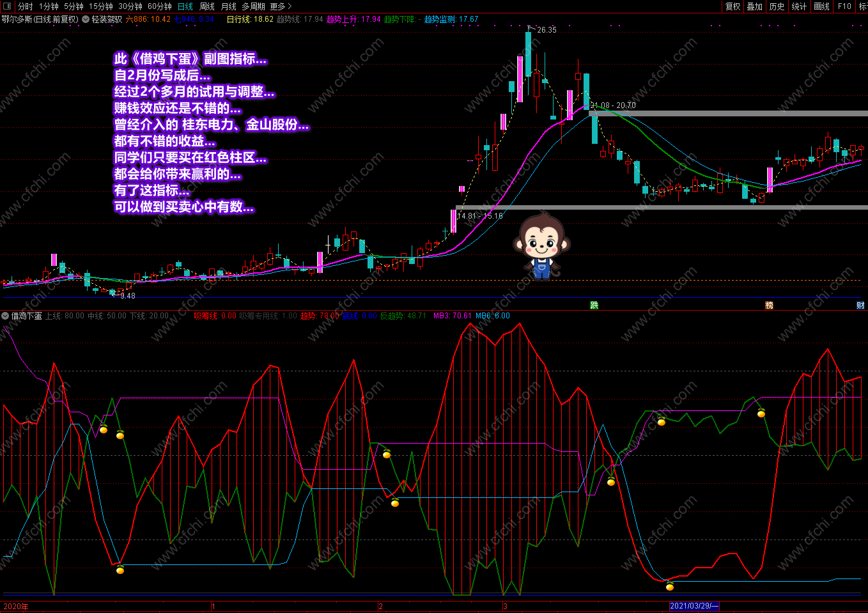
Task: Expand the 轻装驾驭 main indicator dropdown arrow
Action: pyautogui.click(x=86, y=19)
